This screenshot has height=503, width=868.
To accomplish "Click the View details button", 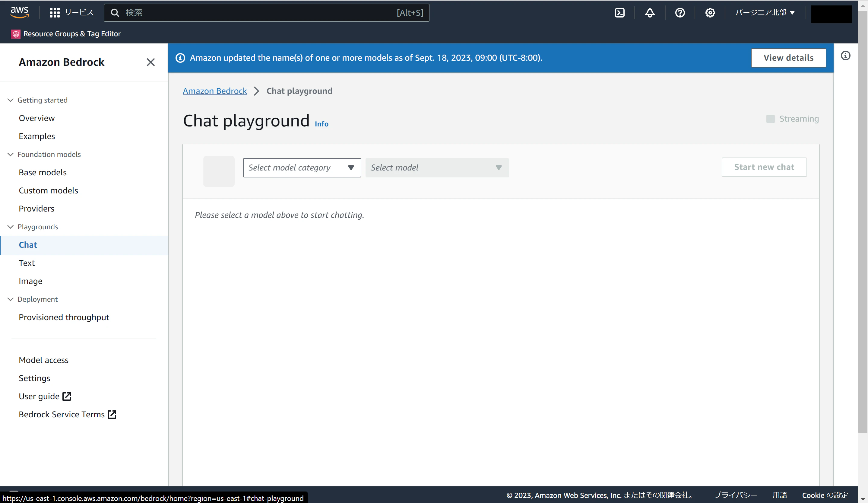I will click(x=788, y=58).
